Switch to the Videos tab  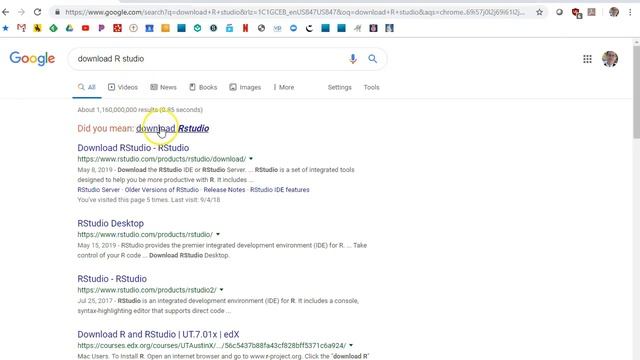click(x=123, y=87)
